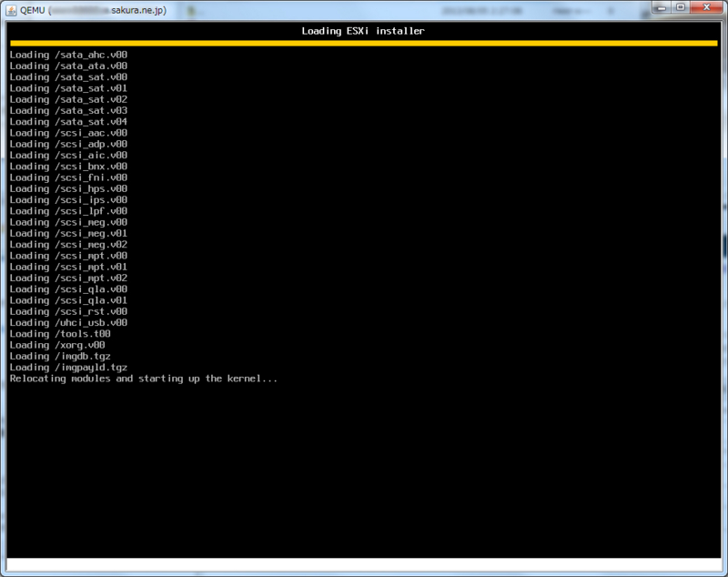Click line 'Loading /scsi_aac.v00'

tap(68, 133)
